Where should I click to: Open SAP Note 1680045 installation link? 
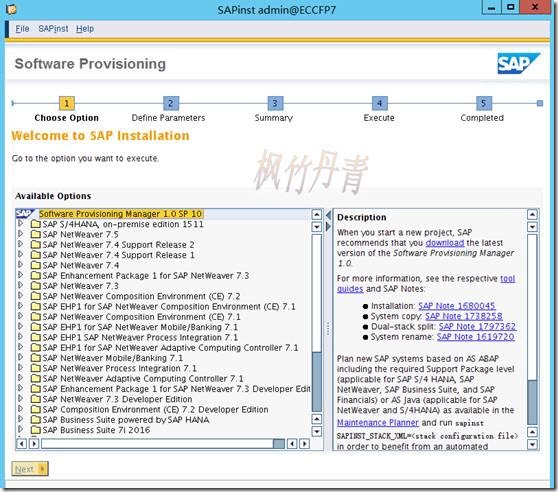pos(457,306)
